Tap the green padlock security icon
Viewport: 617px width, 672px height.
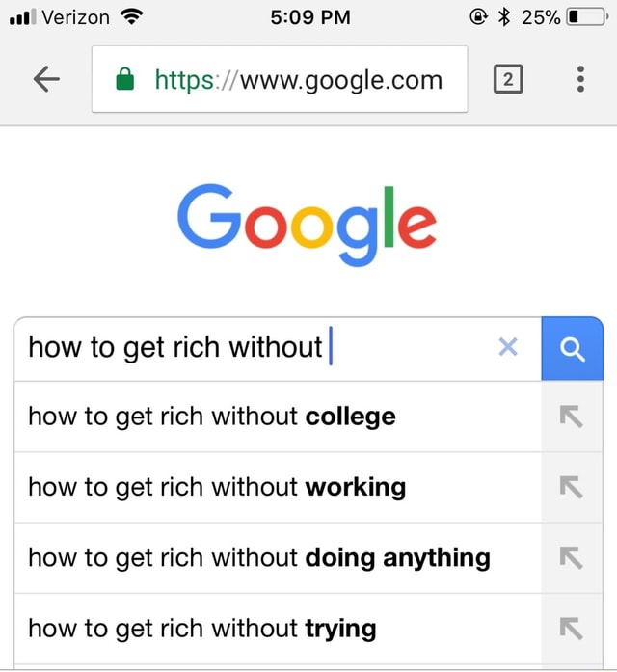point(125,80)
